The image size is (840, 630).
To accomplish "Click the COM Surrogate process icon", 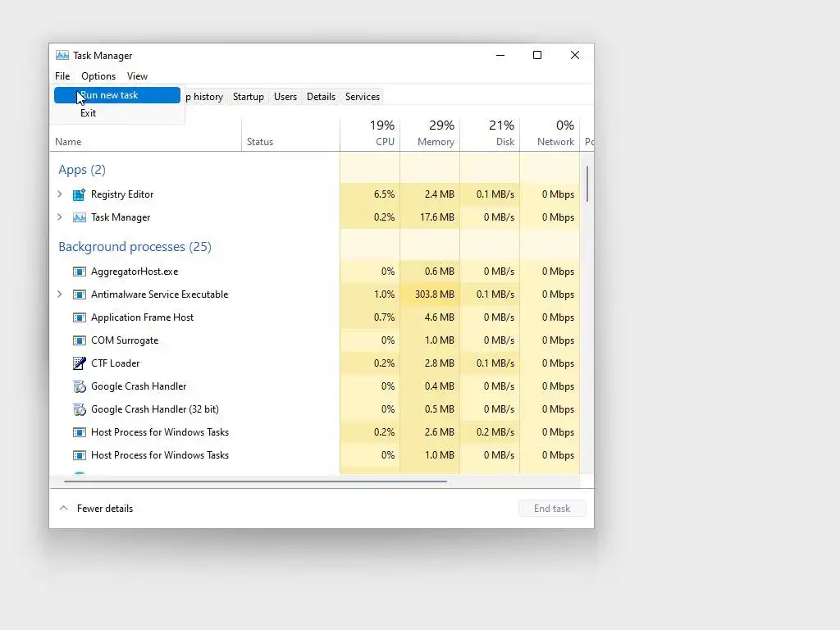I will click(x=80, y=340).
